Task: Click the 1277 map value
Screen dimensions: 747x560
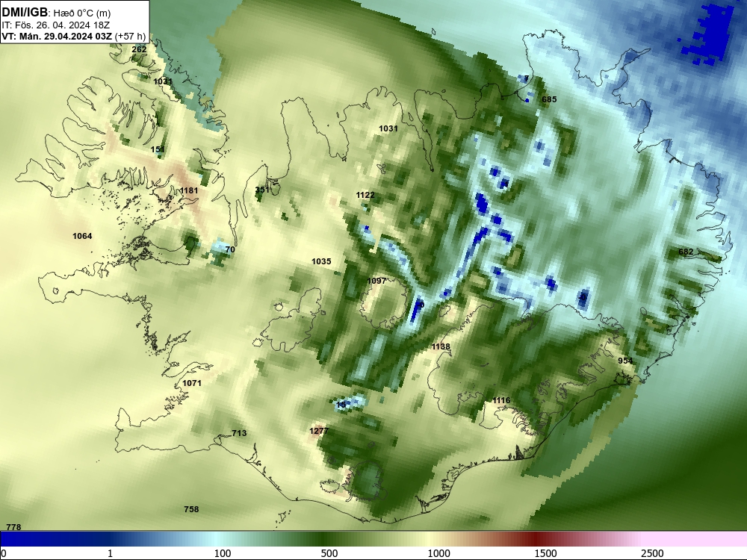Action: pyautogui.click(x=319, y=432)
